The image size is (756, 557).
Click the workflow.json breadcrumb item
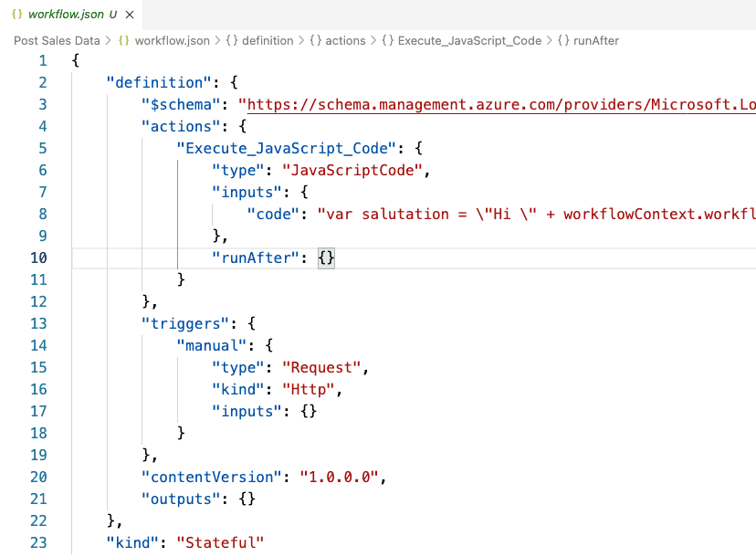173,41
